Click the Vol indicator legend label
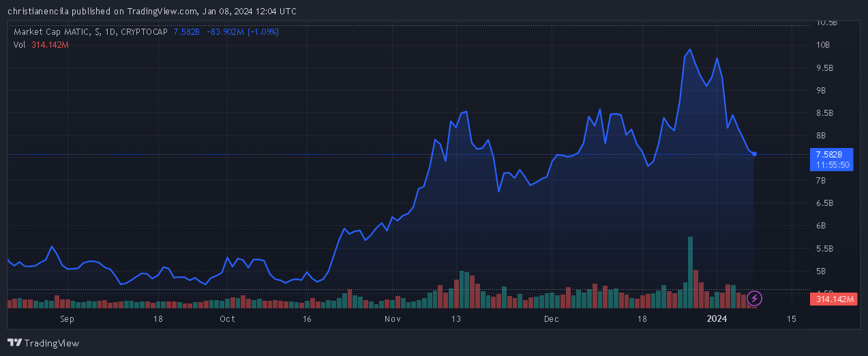 pyautogui.click(x=20, y=44)
